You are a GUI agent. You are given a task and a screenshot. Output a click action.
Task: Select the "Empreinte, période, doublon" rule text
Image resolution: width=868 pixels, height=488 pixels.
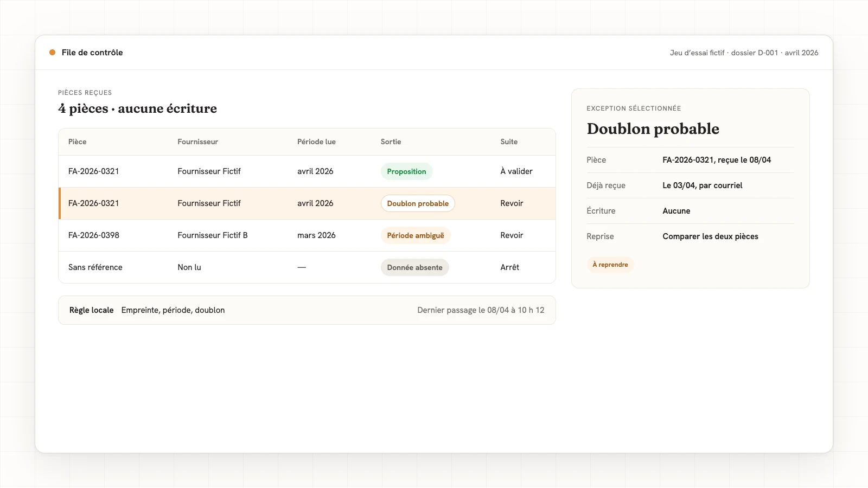[173, 310]
